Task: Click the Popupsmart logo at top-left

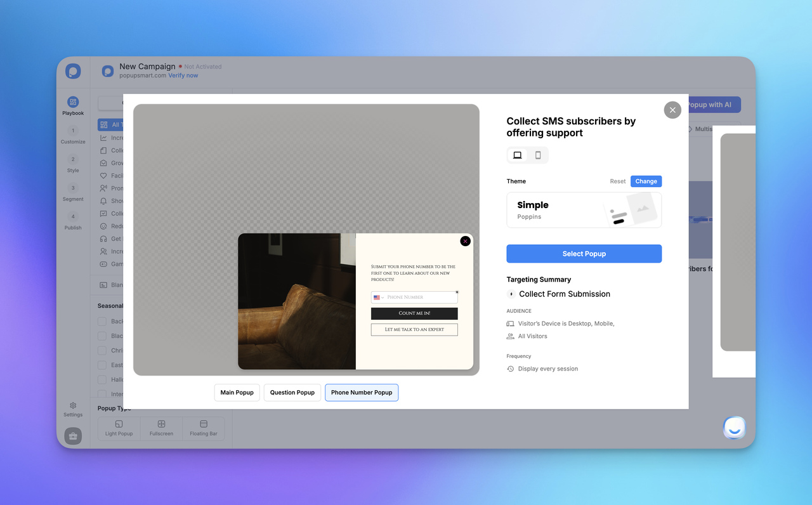Action: [x=73, y=71]
